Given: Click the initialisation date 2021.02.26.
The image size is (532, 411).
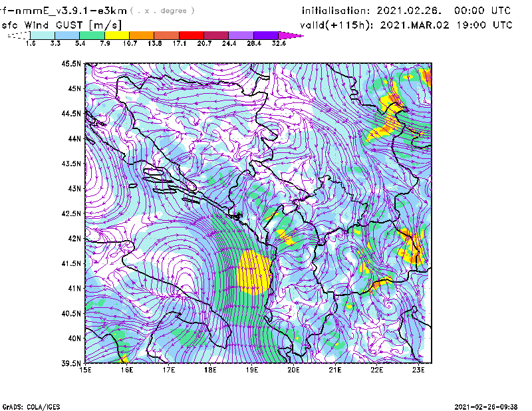Looking at the screenshot, I should (x=409, y=11).
